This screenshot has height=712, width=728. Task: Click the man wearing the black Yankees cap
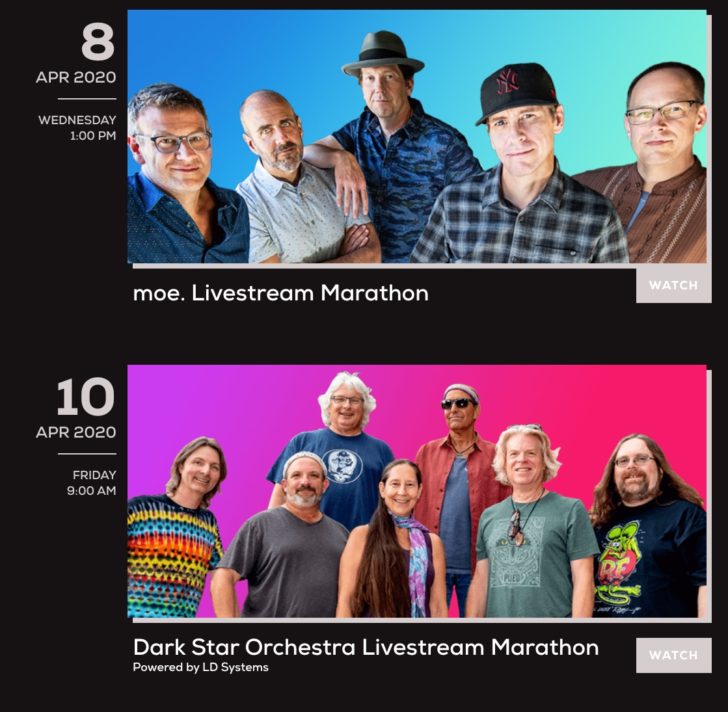pyautogui.click(x=520, y=167)
